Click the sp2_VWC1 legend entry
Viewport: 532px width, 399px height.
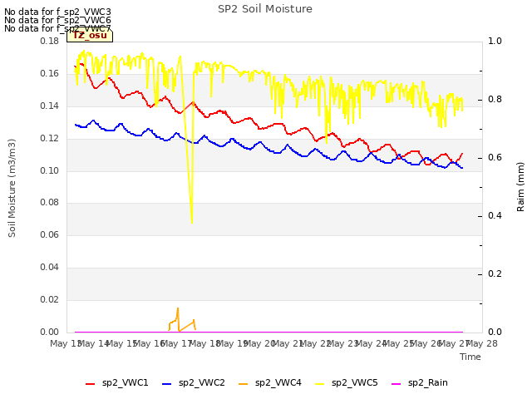point(117,382)
